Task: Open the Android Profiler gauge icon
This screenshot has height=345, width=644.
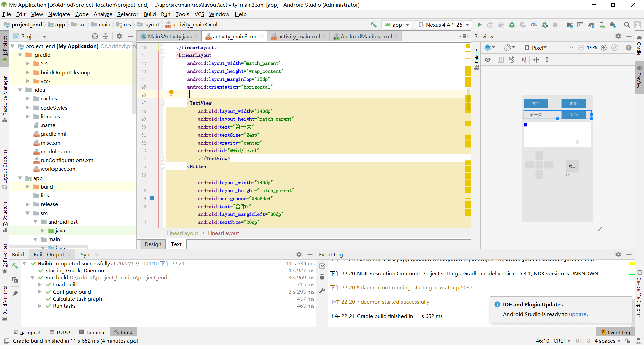Action: 534,25
